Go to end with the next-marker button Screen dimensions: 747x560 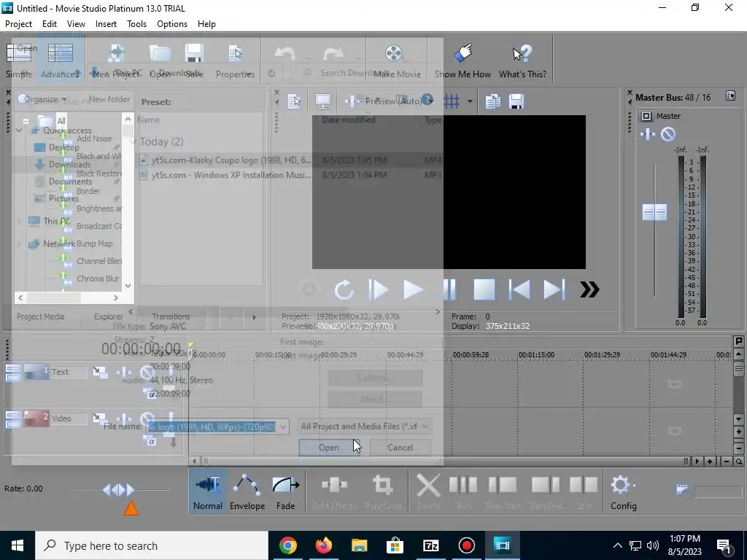pos(554,289)
